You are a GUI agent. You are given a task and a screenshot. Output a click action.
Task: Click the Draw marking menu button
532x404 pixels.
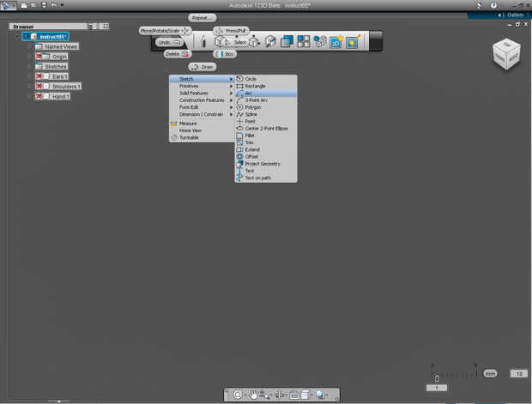pos(203,67)
